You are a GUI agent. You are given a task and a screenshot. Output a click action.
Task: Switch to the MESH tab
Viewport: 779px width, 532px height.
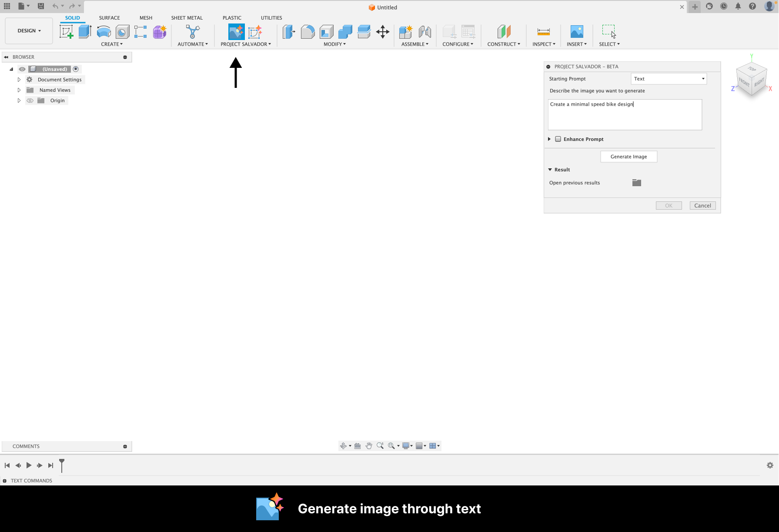[x=146, y=18]
